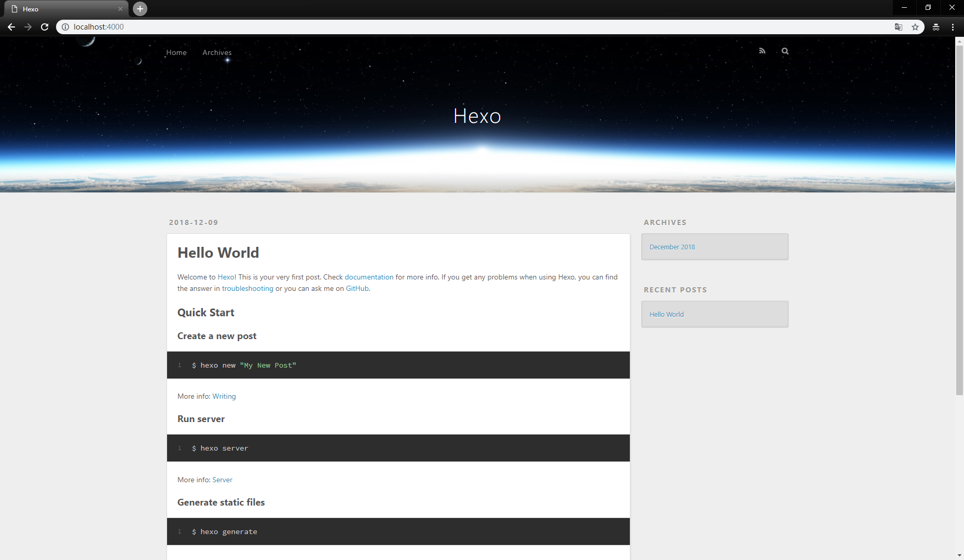The height and width of the screenshot is (560, 964).
Task: Click the Hexo site title
Action: click(x=477, y=116)
